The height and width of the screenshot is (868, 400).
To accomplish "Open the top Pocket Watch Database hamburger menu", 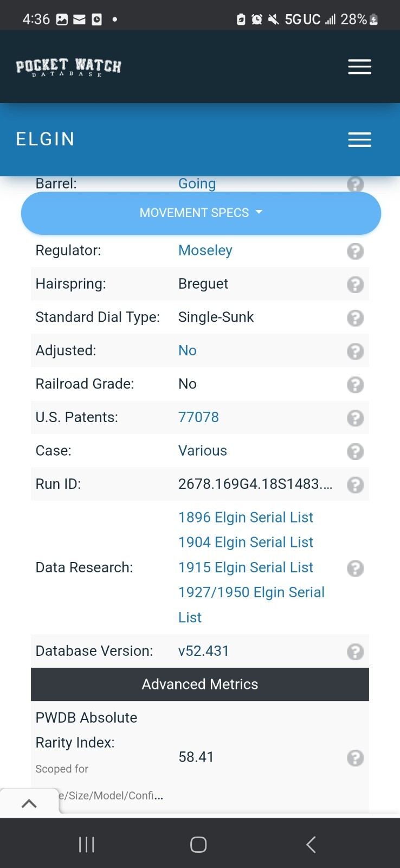I will tap(359, 67).
